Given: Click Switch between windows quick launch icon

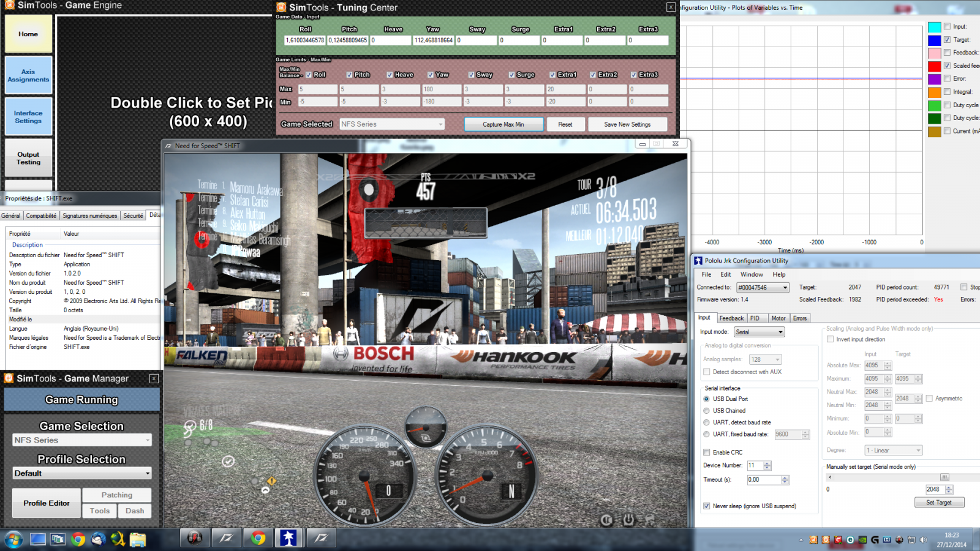Looking at the screenshot, I should click(x=58, y=539).
